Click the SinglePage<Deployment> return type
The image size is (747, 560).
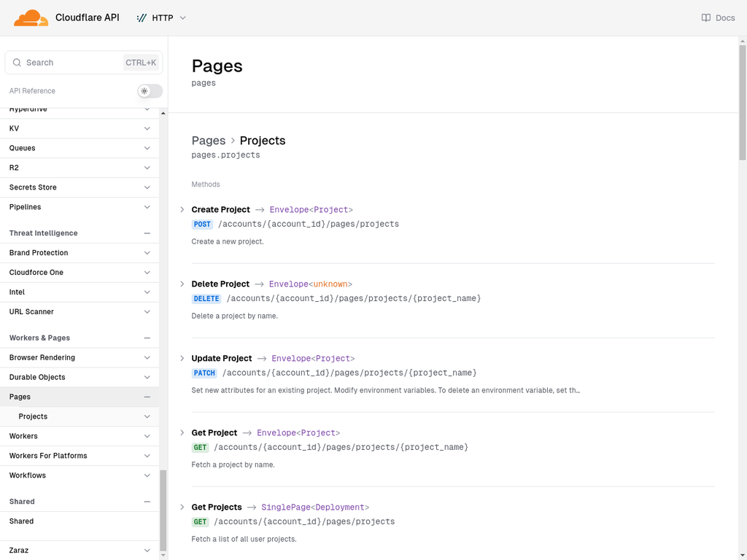pyautogui.click(x=315, y=507)
